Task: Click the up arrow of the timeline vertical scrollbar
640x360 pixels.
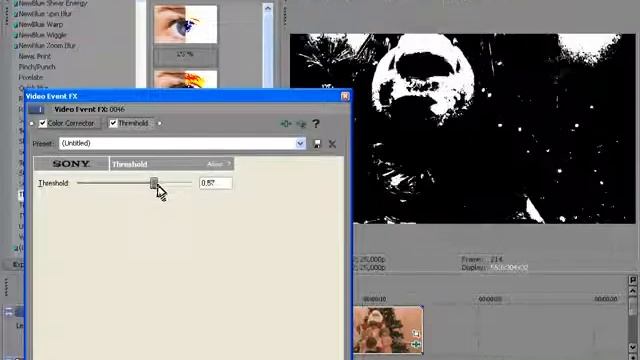Action: (633, 291)
